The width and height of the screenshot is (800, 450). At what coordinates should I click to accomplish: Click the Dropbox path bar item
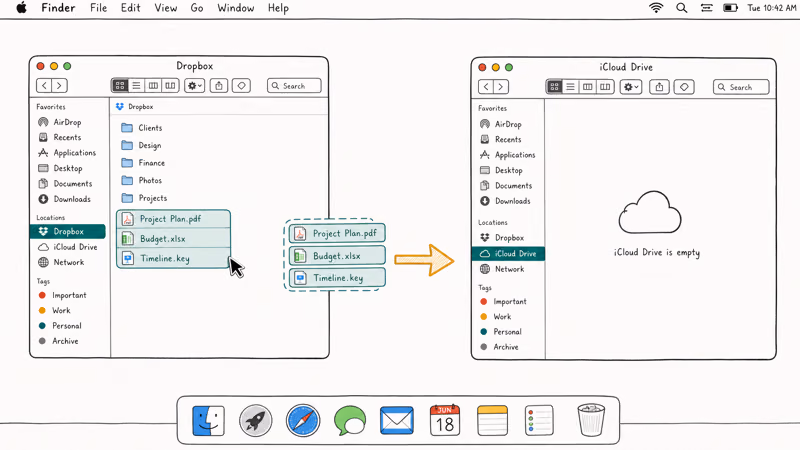tap(135, 107)
